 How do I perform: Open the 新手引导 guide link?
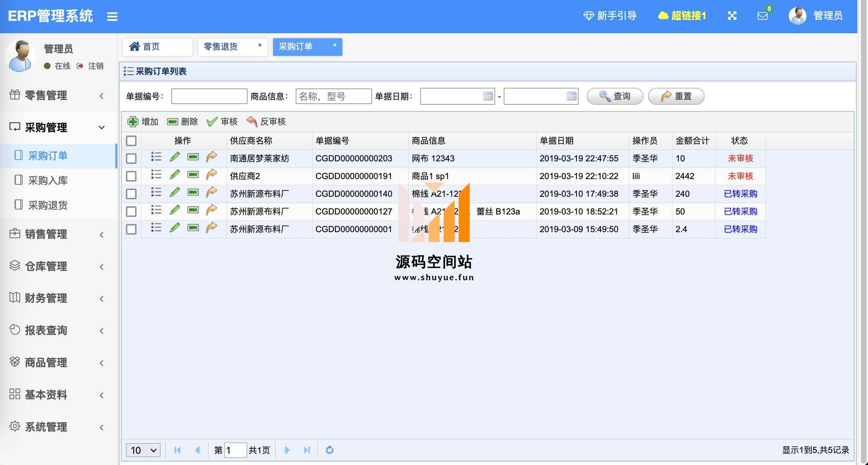tap(610, 16)
